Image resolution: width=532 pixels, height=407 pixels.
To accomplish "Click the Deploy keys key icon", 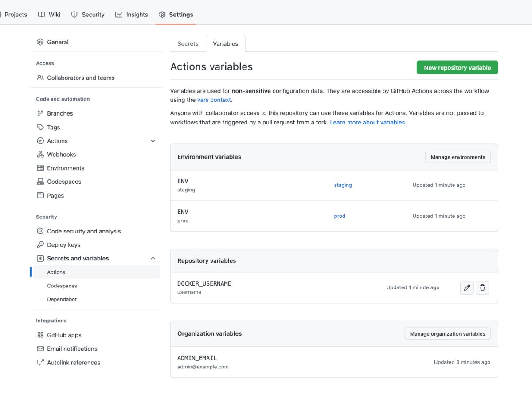I will point(40,245).
